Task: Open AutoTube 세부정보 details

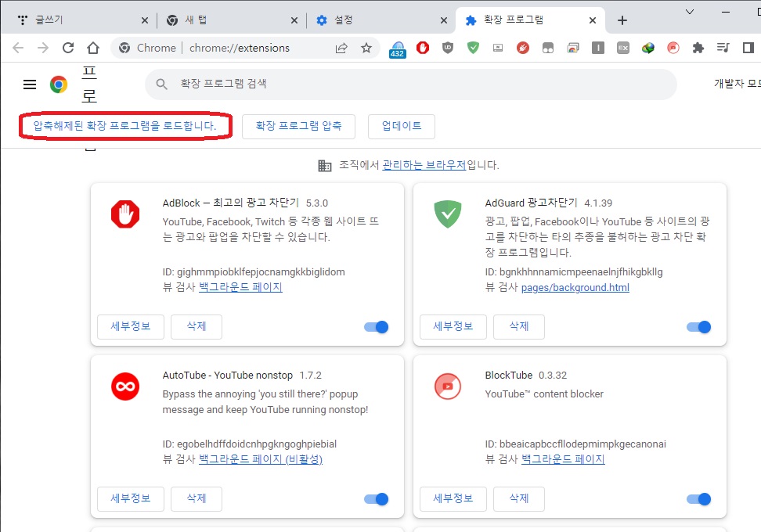Action: (x=131, y=498)
